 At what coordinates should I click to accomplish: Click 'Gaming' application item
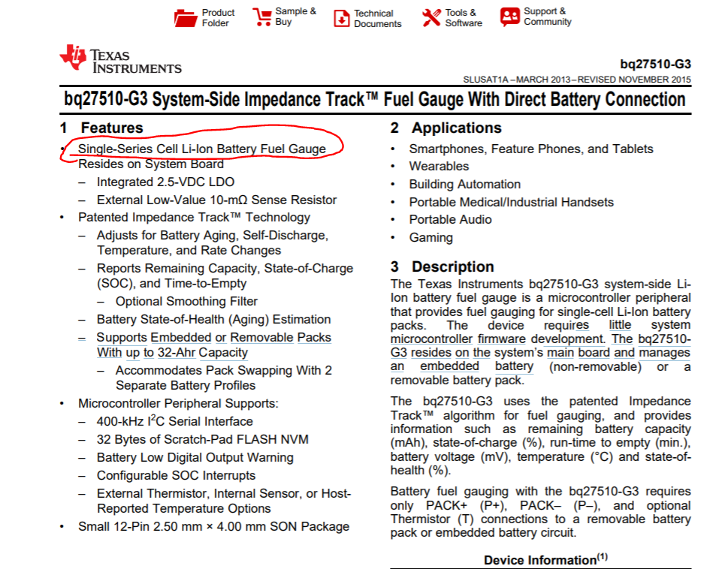tap(430, 237)
